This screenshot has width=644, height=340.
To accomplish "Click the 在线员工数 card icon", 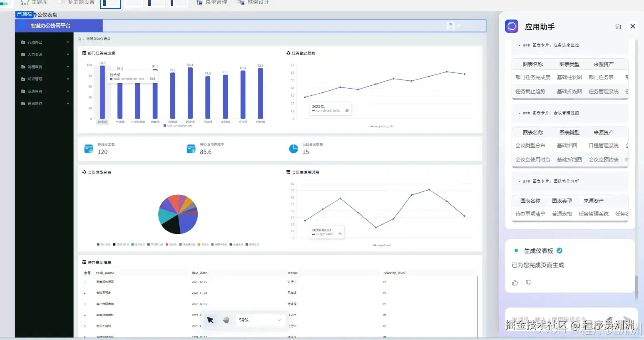I will [x=89, y=149].
